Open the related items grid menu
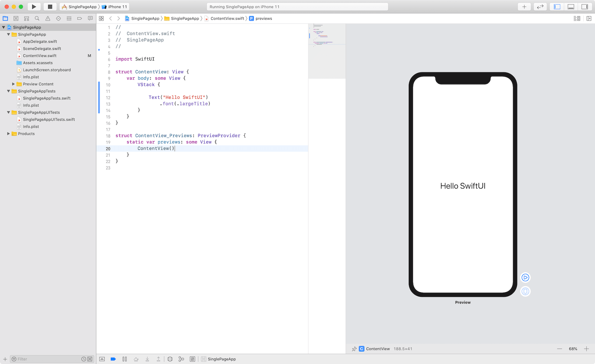Screen dimensions: 595x364 [x=101, y=18]
